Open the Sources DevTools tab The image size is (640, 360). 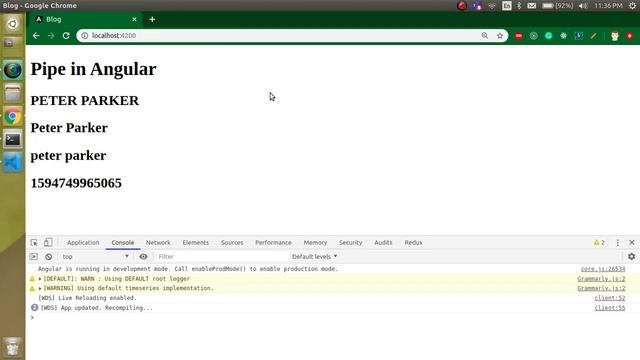[232, 242]
